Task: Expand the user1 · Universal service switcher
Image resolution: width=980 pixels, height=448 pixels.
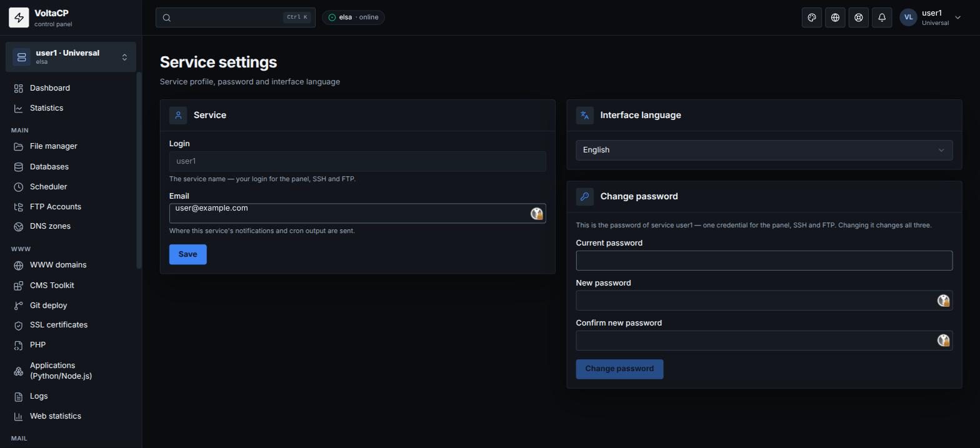Action: [x=71, y=57]
